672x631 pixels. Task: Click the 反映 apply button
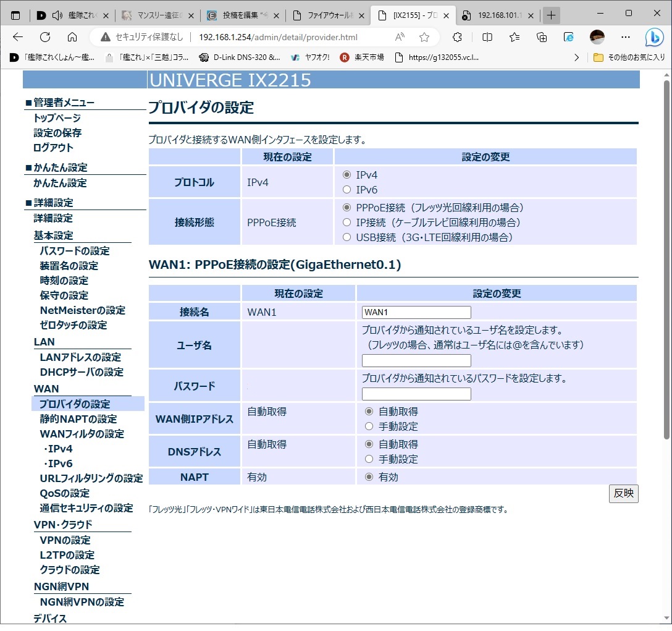click(x=624, y=493)
